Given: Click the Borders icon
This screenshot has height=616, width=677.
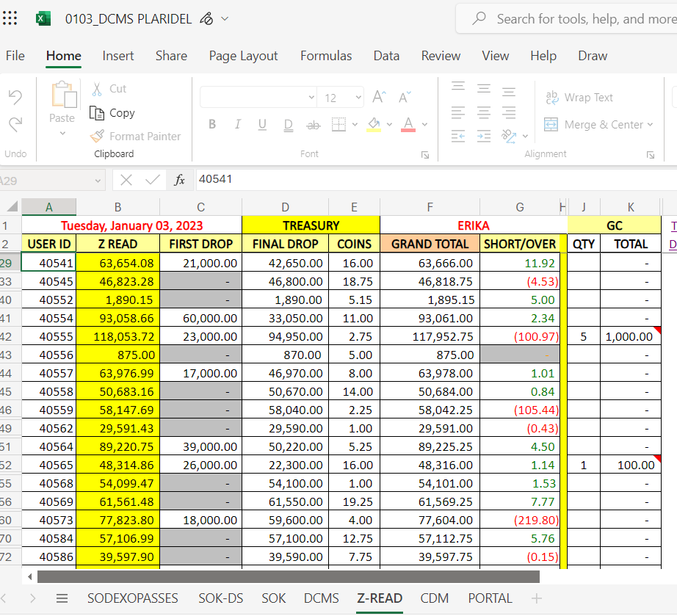Looking at the screenshot, I should click(x=339, y=124).
